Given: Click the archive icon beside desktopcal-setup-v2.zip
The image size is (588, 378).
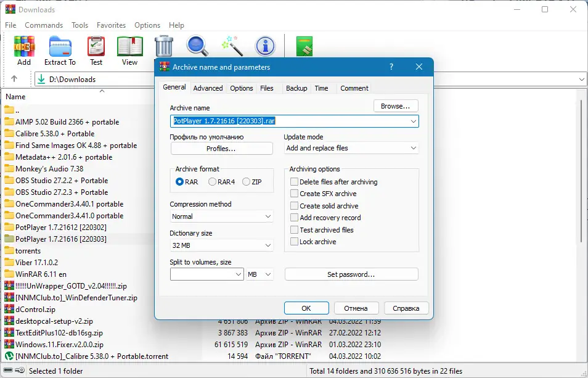Looking at the screenshot, I should point(9,321).
